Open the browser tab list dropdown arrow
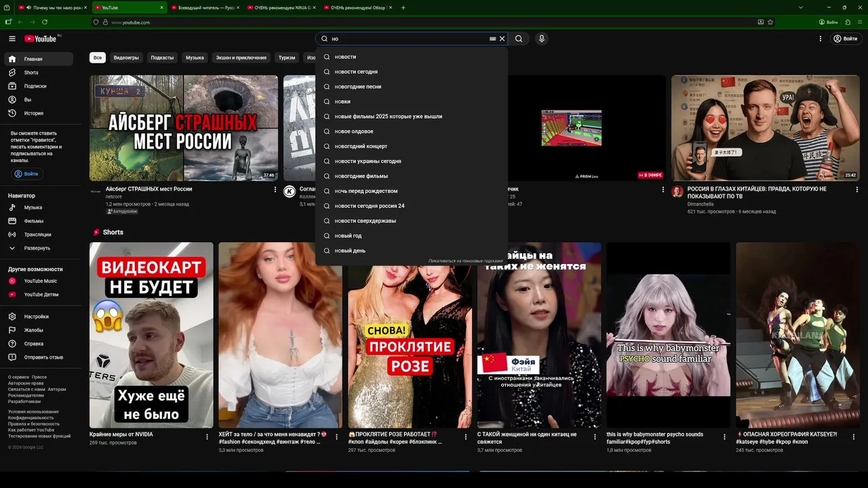Viewport: 868px width, 488px height. pyautogui.click(x=801, y=7)
